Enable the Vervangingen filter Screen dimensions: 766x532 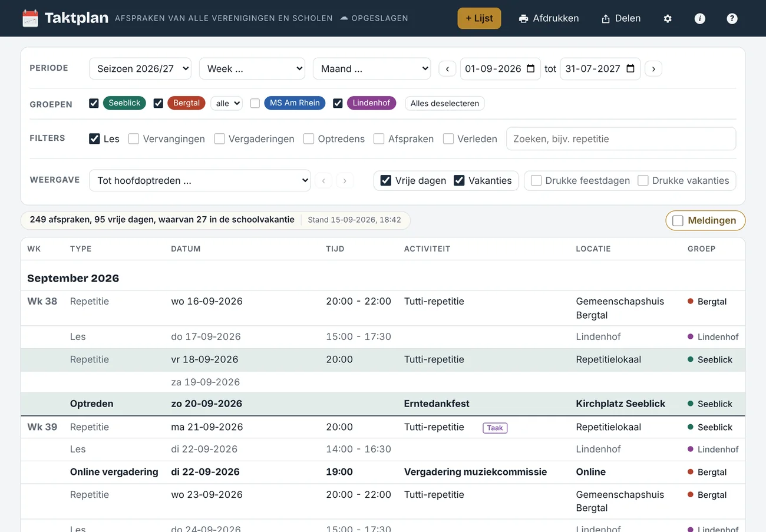(x=134, y=139)
